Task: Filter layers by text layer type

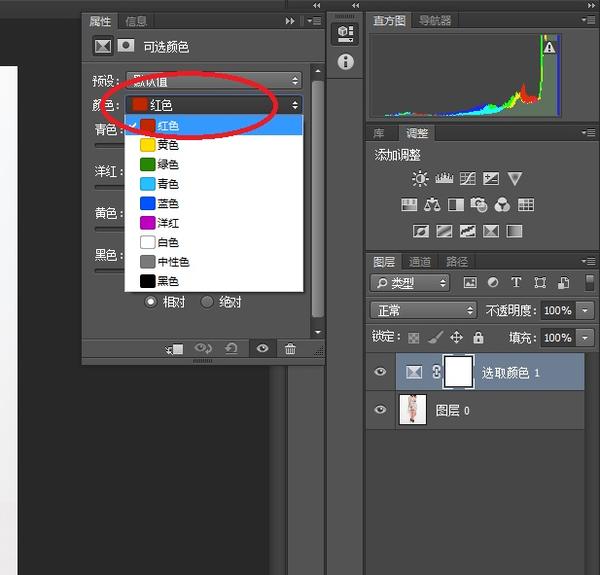Action: coord(516,283)
